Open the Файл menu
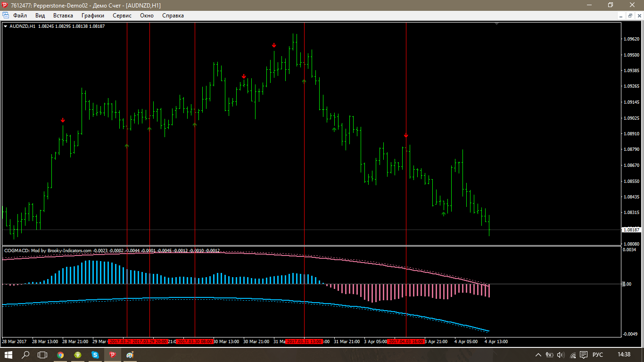Screen dimensions: 644x362 (20, 16)
